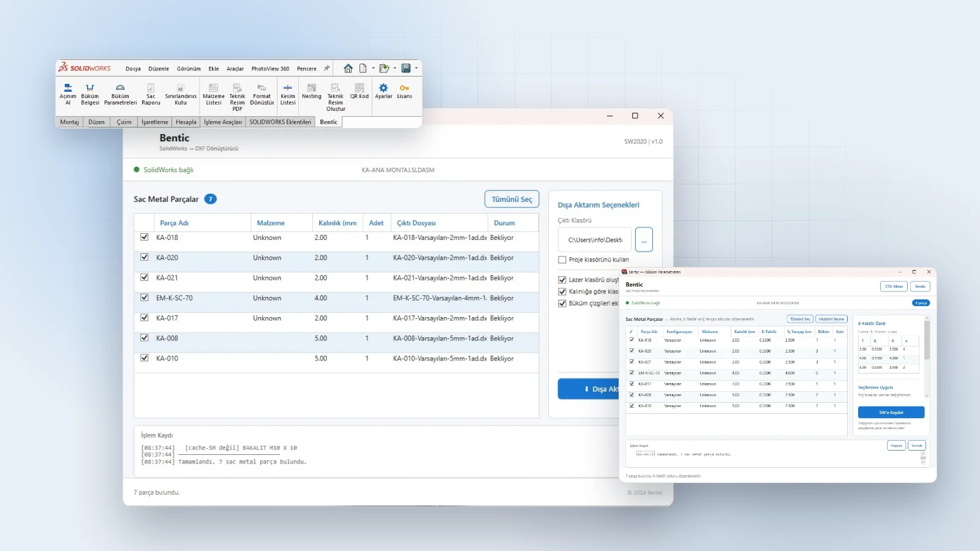Pin the SolidWorks menu bar
The width and height of the screenshot is (980, 551).
326,69
